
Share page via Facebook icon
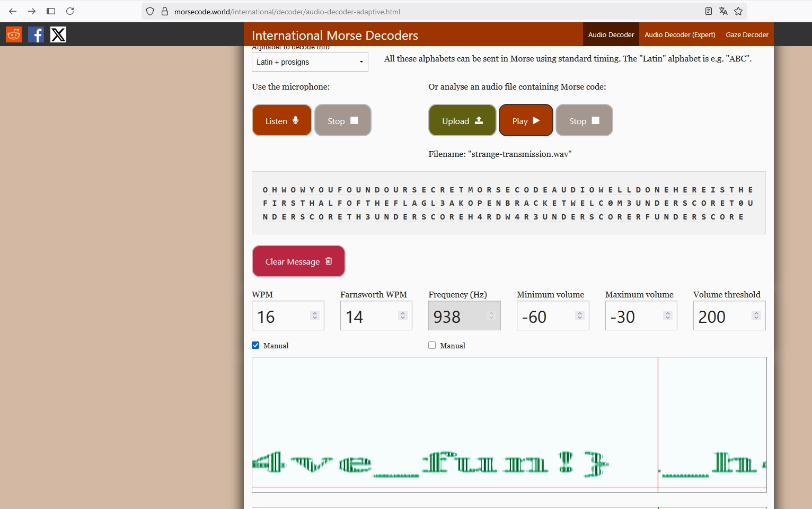tap(36, 34)
